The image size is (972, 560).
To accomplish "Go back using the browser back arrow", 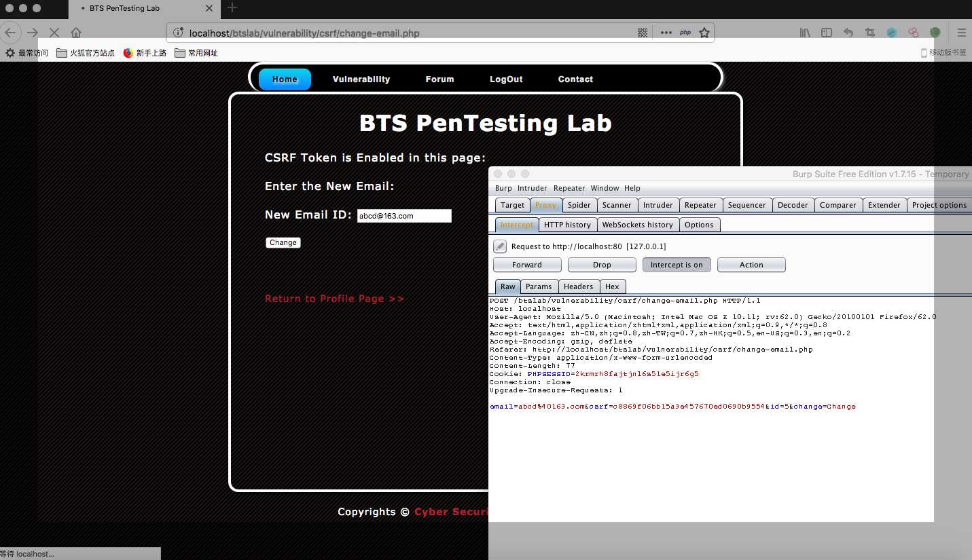I will click(x=10, y=33).
